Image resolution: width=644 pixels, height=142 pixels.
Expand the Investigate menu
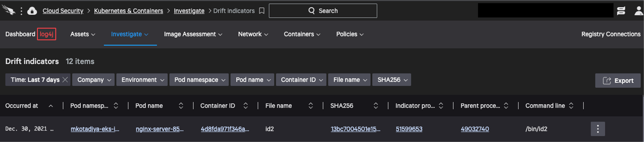click(x=130, y=34)
